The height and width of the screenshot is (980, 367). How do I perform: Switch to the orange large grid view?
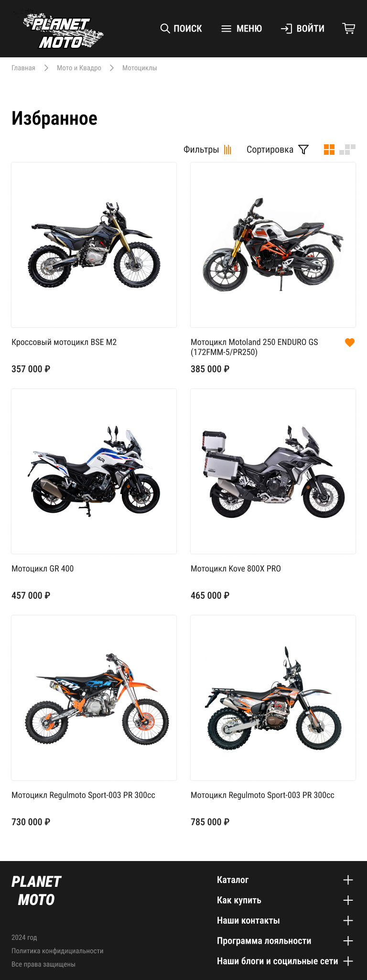click(329, 150)
